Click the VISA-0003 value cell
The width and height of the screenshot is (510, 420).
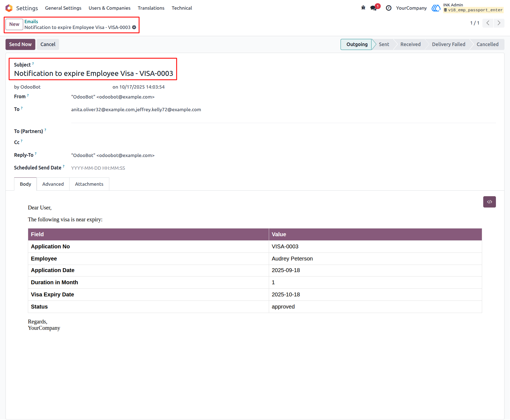click(375, 246)
